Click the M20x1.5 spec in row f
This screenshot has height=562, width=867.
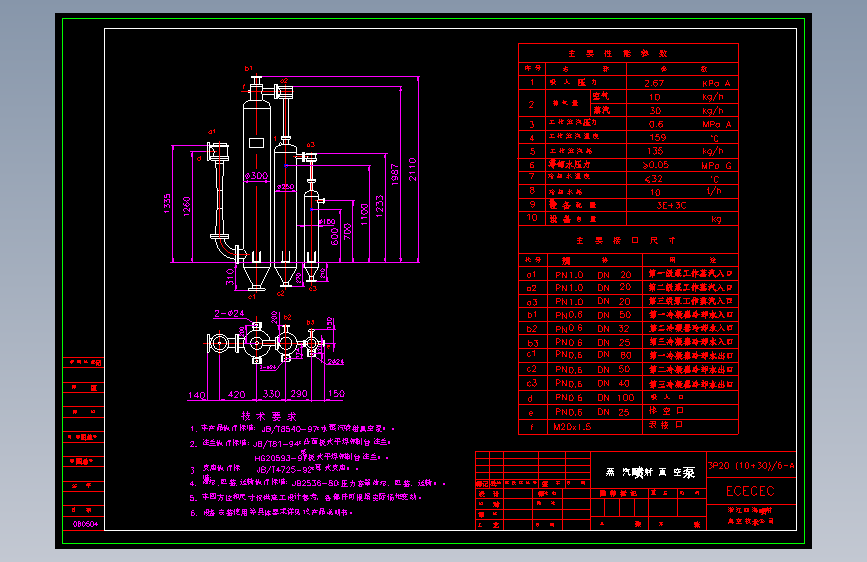pos(572,426)
